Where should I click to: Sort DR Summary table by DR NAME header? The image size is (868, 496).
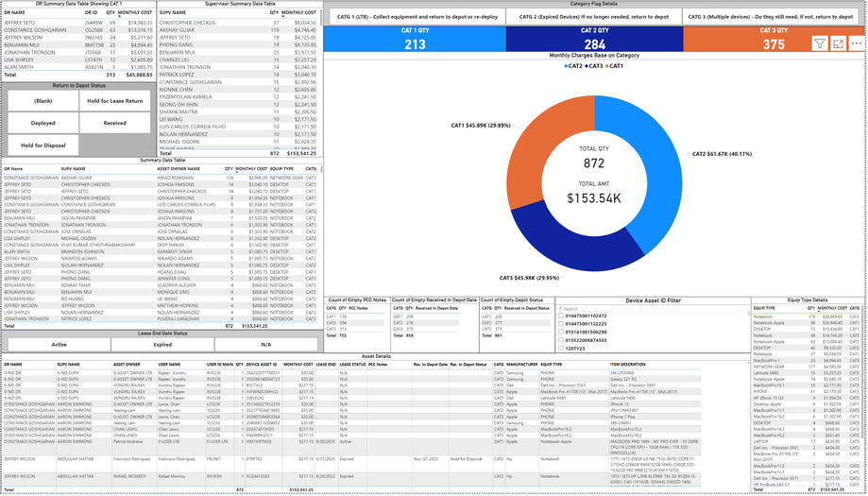coord(14,11)
